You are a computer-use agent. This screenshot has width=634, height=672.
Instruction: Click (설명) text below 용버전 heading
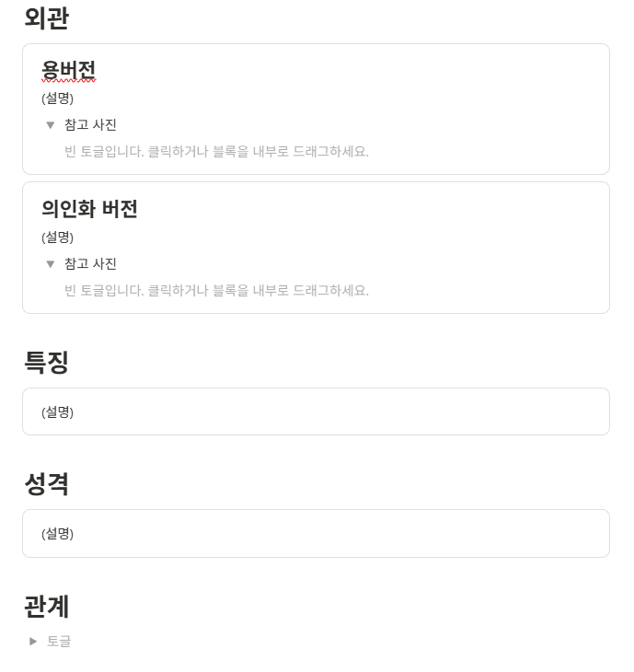tap(57, 98)
